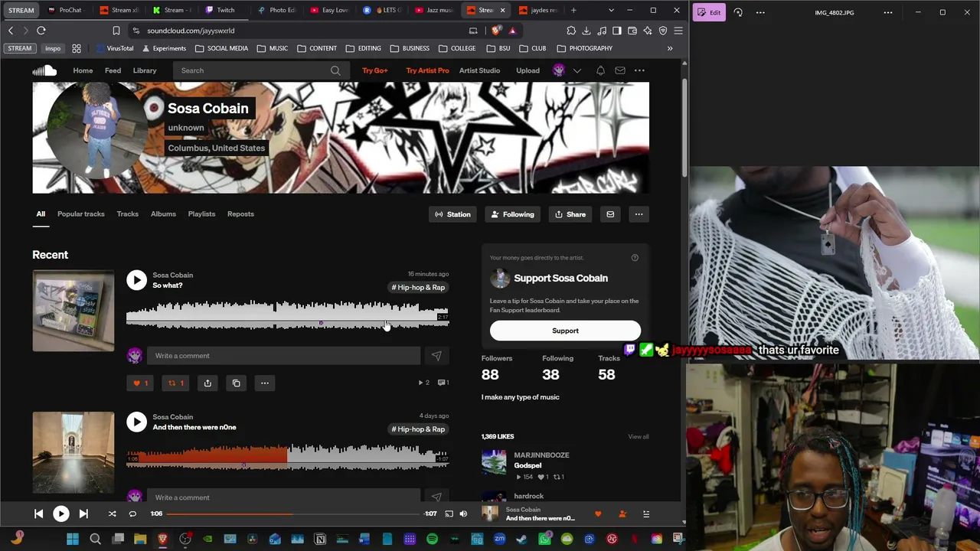Viewport: 980px width, 551px height.
Task: Play the track And then there were n0ne
Action: pos(136,422)
